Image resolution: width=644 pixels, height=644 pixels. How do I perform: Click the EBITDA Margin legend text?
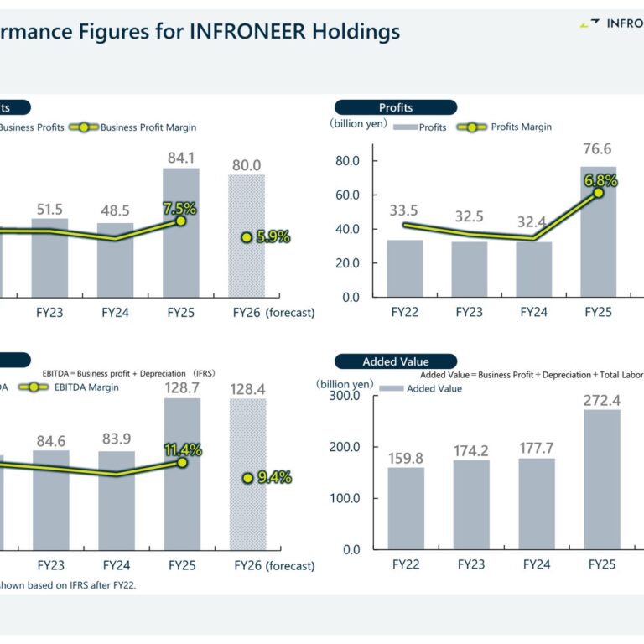[86, 387]
